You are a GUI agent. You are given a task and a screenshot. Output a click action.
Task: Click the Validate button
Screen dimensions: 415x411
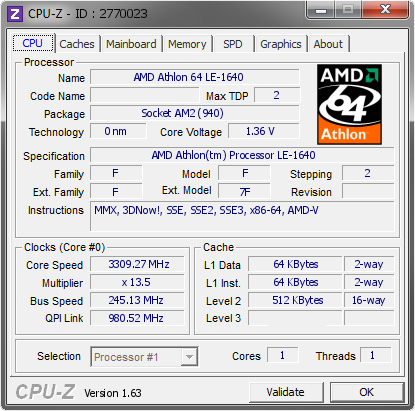click(x=286, y=392)
